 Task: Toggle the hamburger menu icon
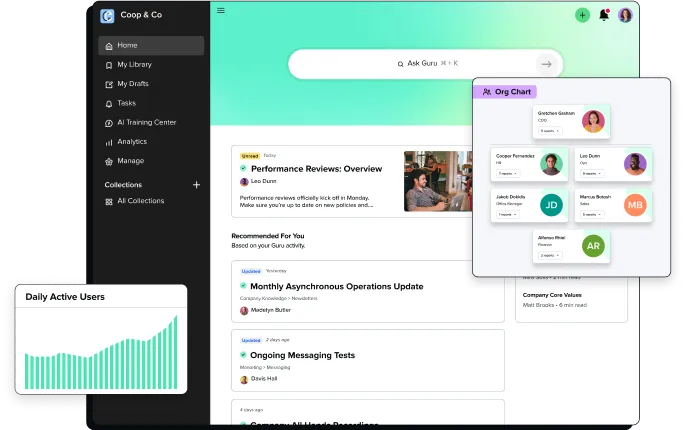point(221,10)
